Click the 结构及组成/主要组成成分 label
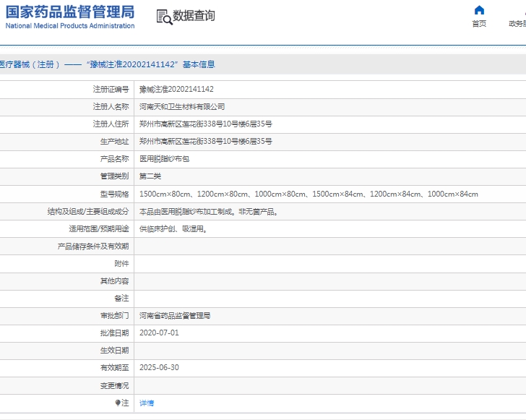526x420 pixels. pyautogui.click(x=88, y=212)
